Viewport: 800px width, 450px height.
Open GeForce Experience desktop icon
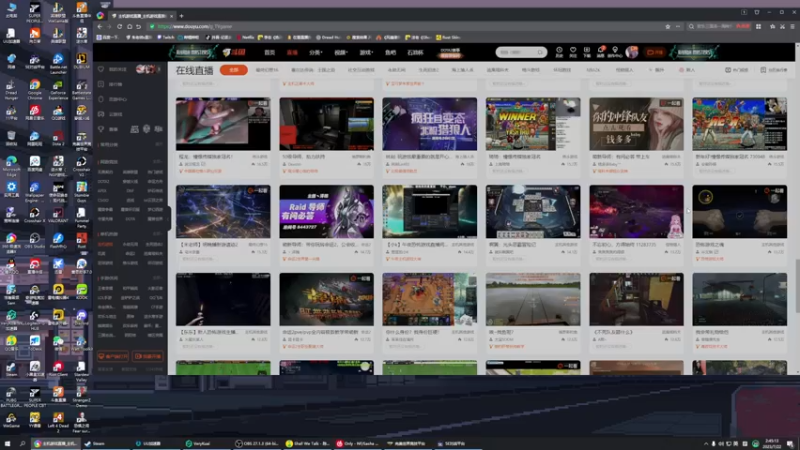tap(58, 88)
